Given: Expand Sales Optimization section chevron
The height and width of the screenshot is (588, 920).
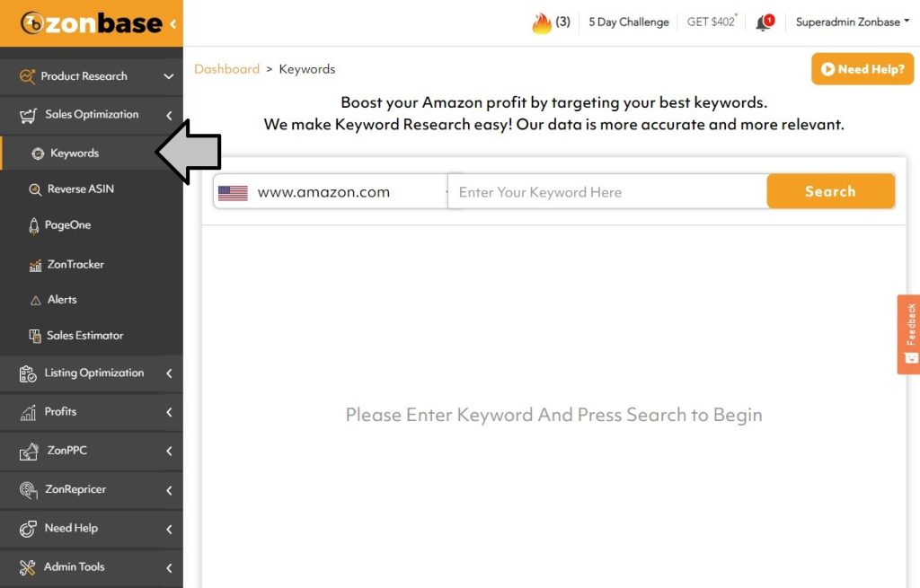Looking at the screenshot, I should pos(169,116).
